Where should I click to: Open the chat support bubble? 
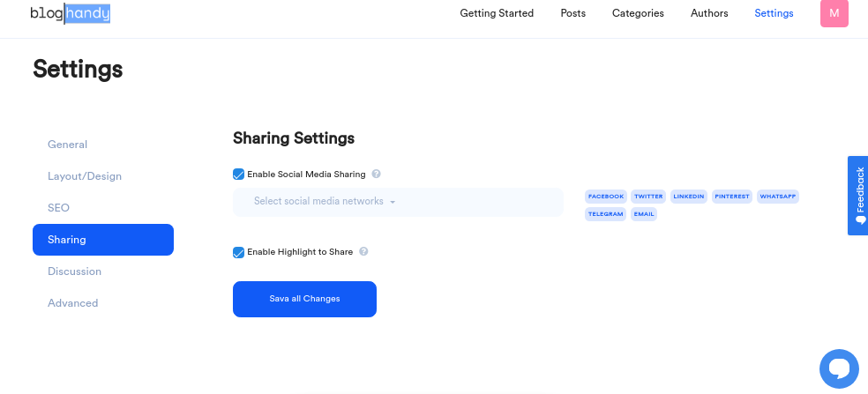(838, 368)
